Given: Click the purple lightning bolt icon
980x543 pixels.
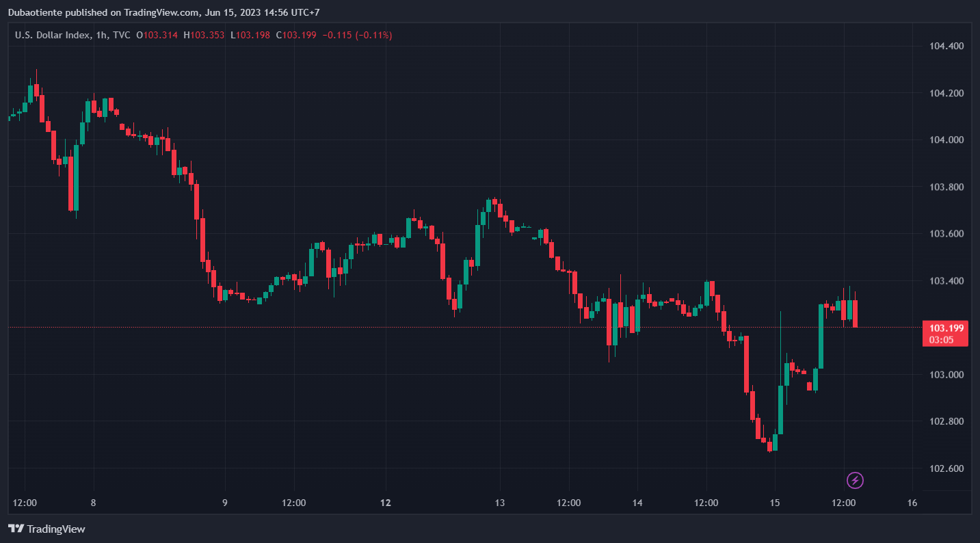Looking at the screenshot, I should [855, 481].
